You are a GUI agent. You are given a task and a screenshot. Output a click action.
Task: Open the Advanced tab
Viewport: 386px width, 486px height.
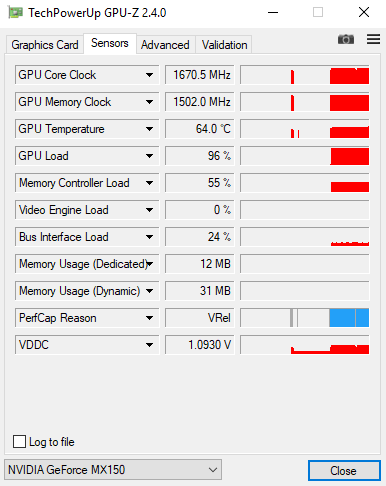click(x=165, y=45)
